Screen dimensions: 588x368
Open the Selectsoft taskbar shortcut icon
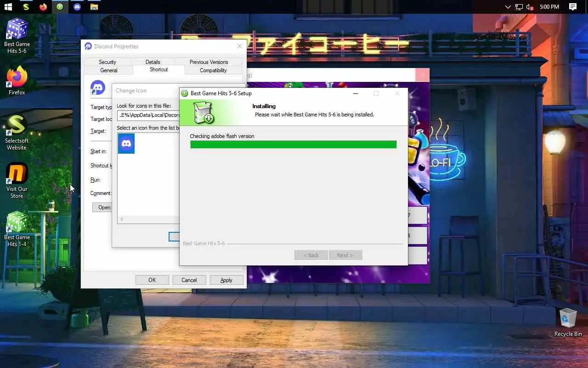coord(26,7)
